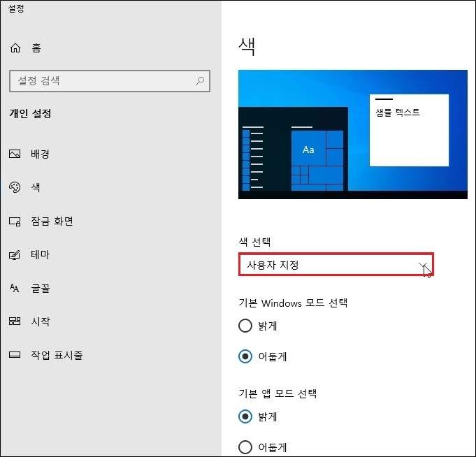Click the 기본 Windows 모드 선택 label
The image size is (476, 457).
point(293,303)
